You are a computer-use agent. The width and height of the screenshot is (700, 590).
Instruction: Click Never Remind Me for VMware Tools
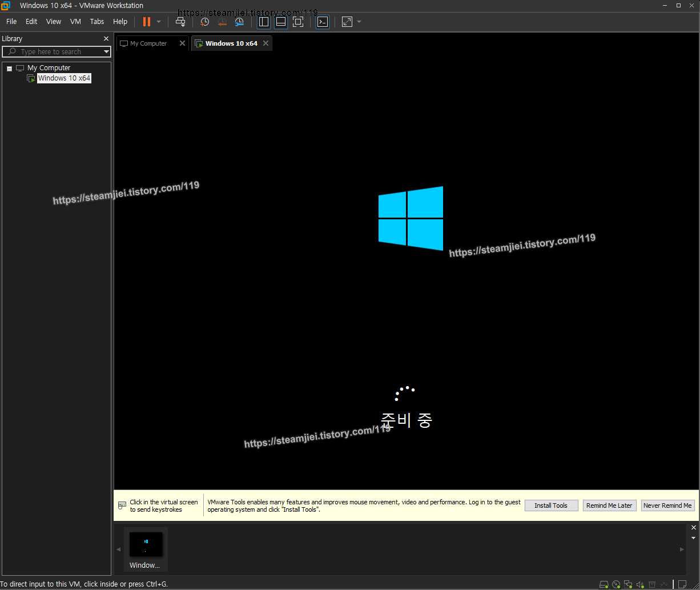coord(667,505)
